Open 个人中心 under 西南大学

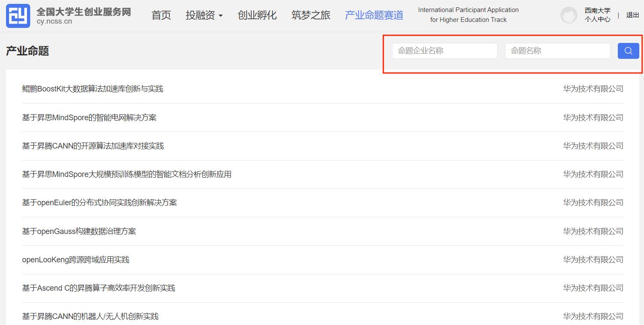click(x=597, y=20)
